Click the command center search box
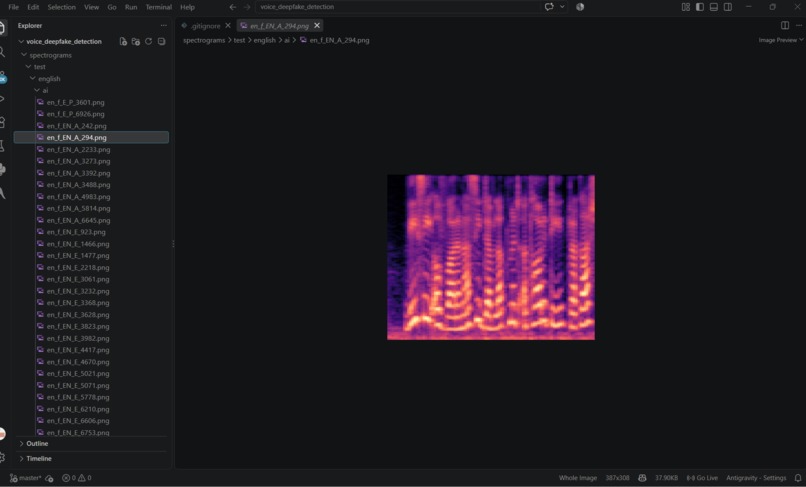 (398, 7)
